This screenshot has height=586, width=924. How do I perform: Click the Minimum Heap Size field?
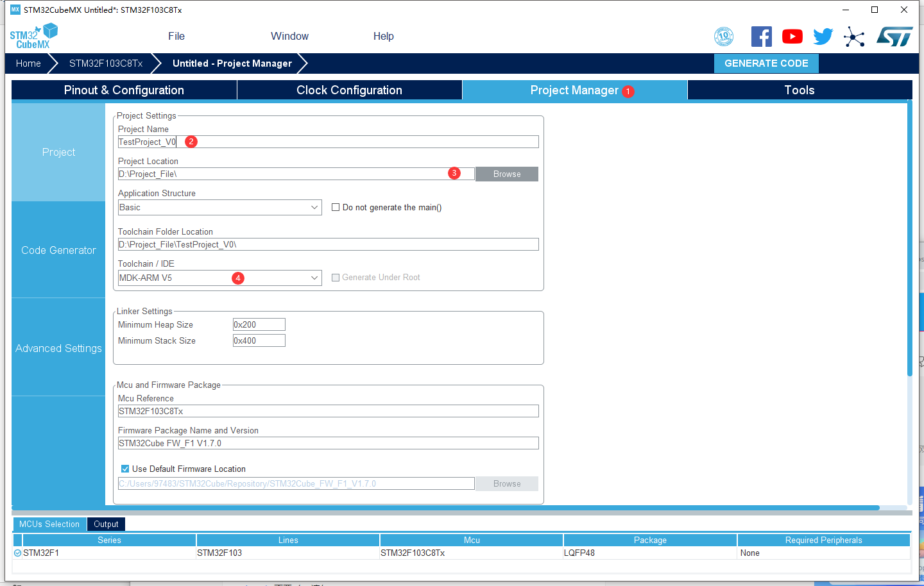(x=259, y=325)
